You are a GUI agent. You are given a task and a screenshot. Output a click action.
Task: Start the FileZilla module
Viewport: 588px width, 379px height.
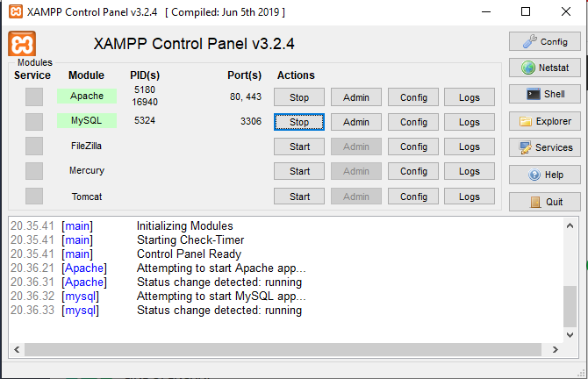(299, 147)
